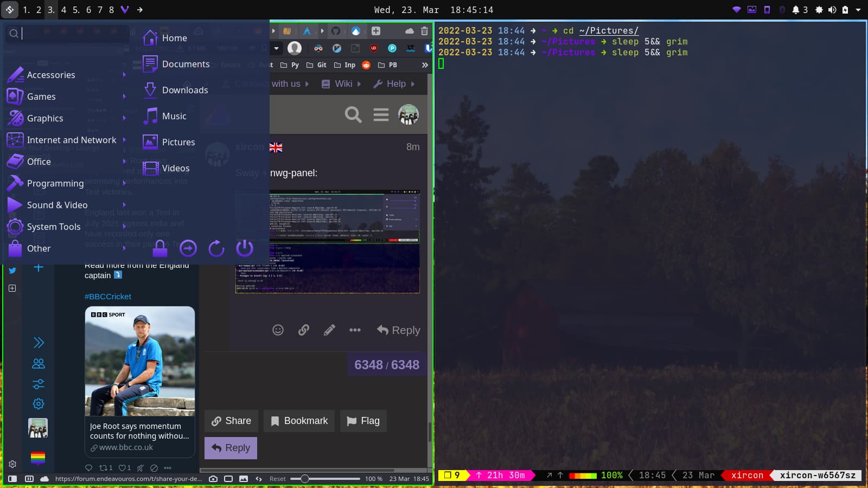Click the Wi-Fi icon in the system tray

tap(737, 10)
